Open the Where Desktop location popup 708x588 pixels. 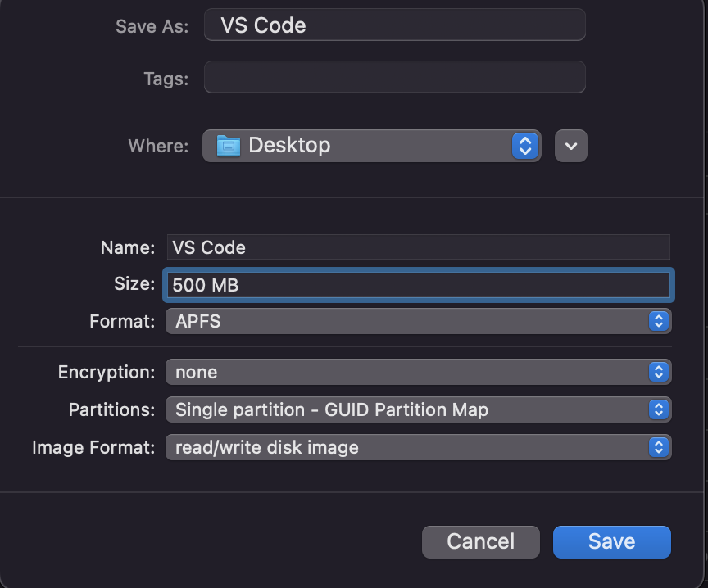[x=371, y=146]
